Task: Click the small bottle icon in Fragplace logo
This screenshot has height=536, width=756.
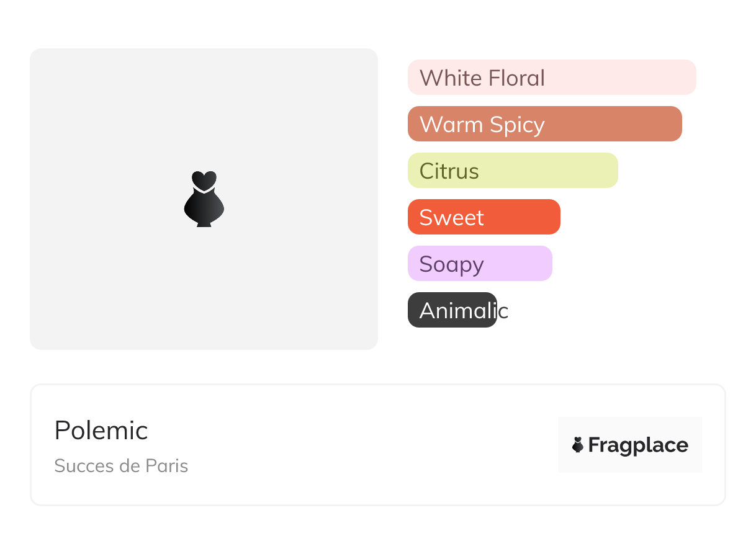Action: [578, 445]
